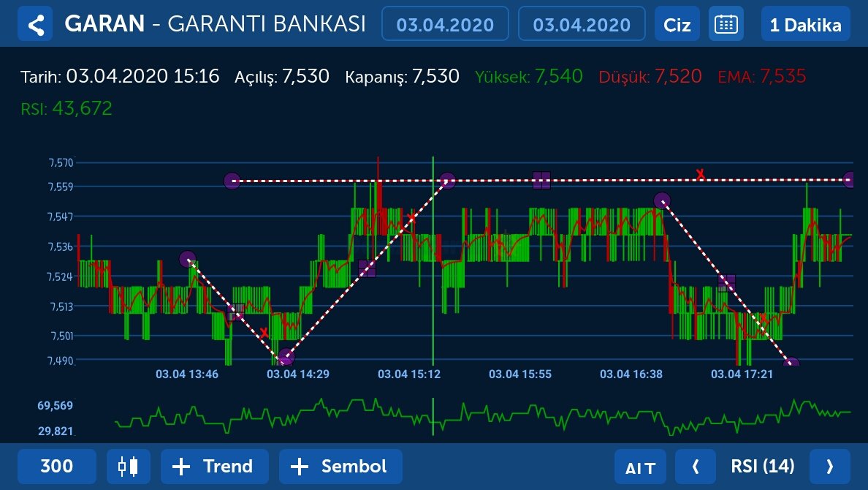868x490 pixels.
Task: Select the circle handle starting first falling trend line
Action: coord(188,259)
